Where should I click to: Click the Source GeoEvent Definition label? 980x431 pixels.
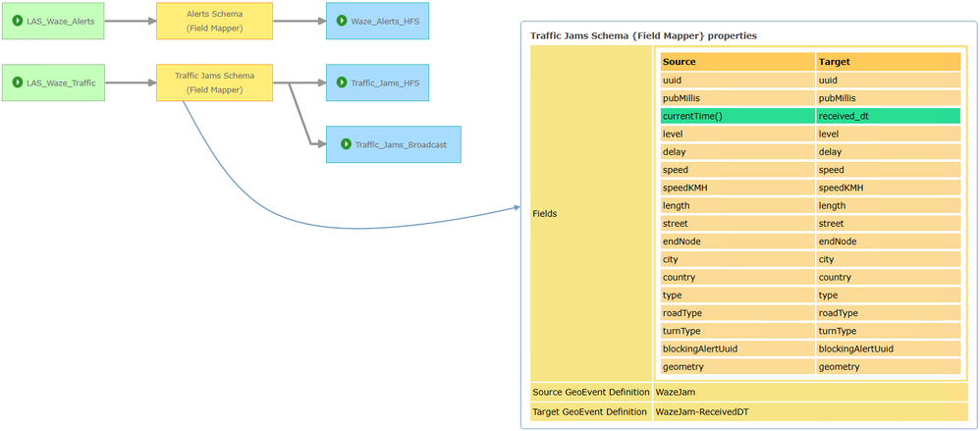click(590, 393)
